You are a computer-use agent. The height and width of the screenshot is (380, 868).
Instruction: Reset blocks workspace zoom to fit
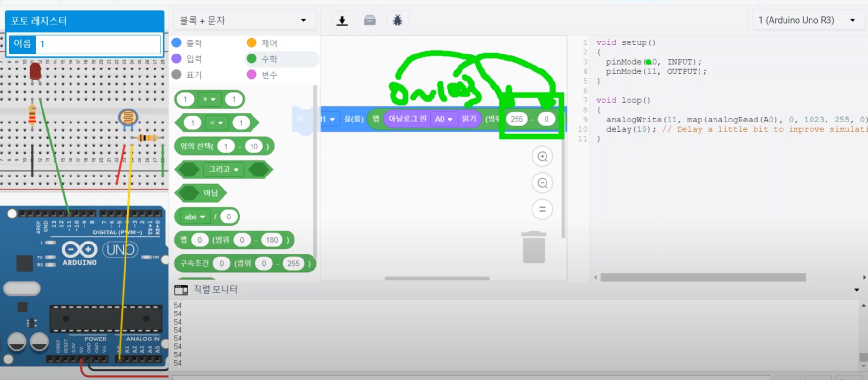tap(543, 209)
